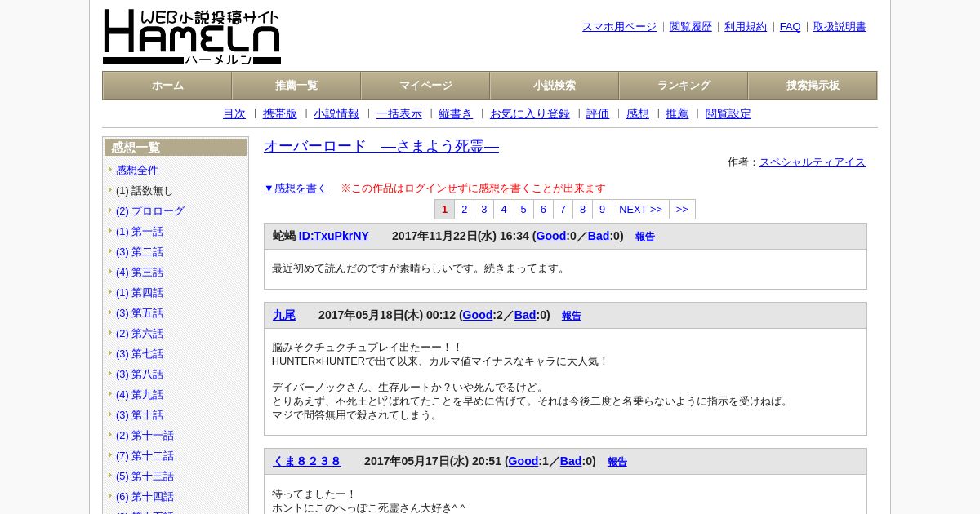Select (3) 第七話 in sidebar
The width and height of the screenshot is (980, 514).
click(x=140, y=354)
